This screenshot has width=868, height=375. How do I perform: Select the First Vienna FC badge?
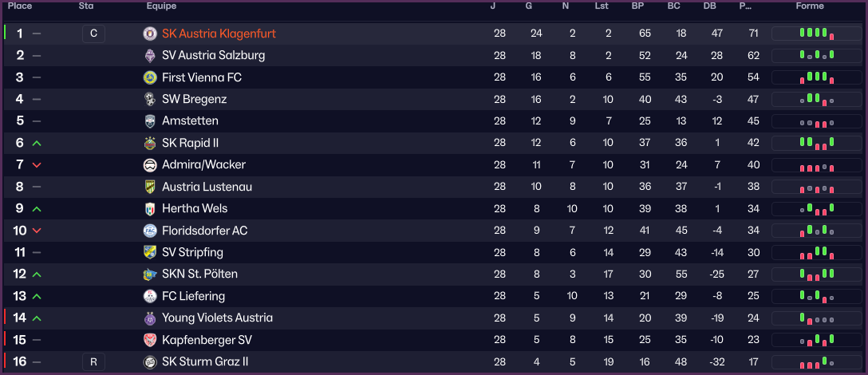click(x=150, y=77)
